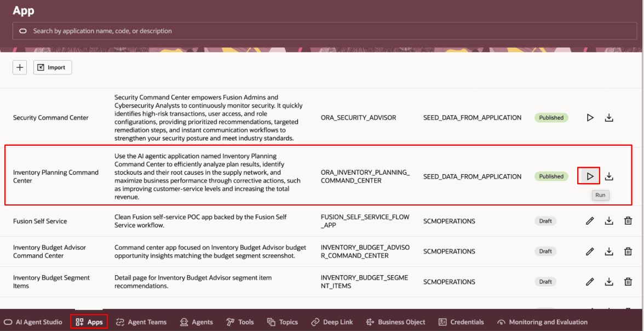Screen dimensions: 644x331
Task: Click Published badge for Inventory Planning row
Action: (551, 176)
